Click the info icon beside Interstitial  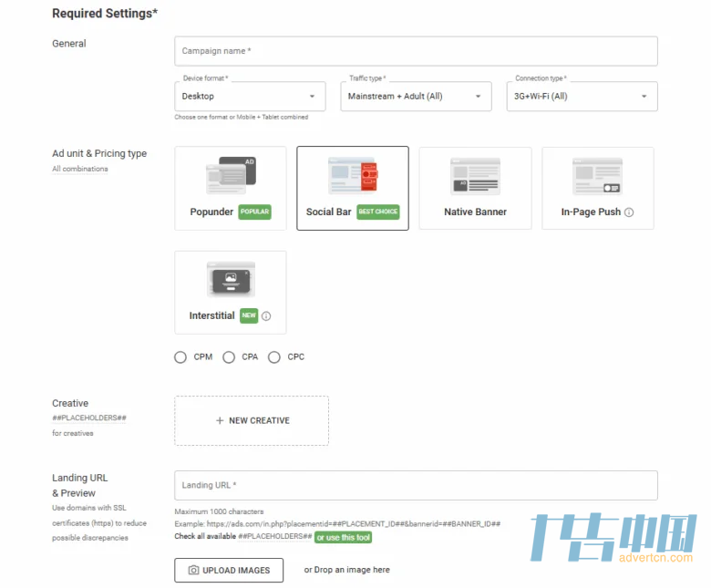coord(266,316)
